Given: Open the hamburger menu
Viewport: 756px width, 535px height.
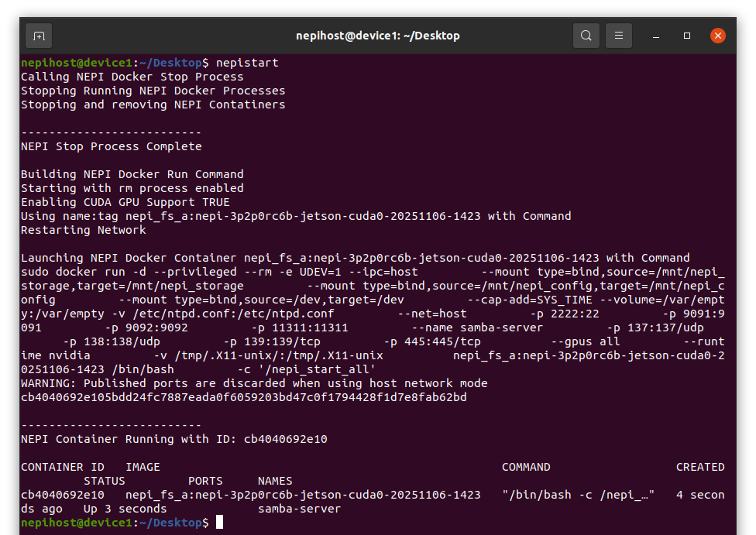Looking at the screenshot, I should [618, 36].
